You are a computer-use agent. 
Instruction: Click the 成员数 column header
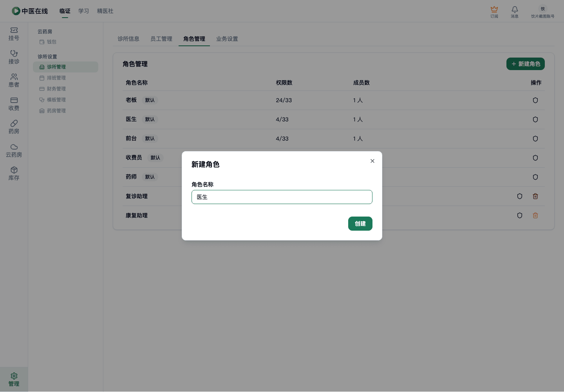(362, 83)
